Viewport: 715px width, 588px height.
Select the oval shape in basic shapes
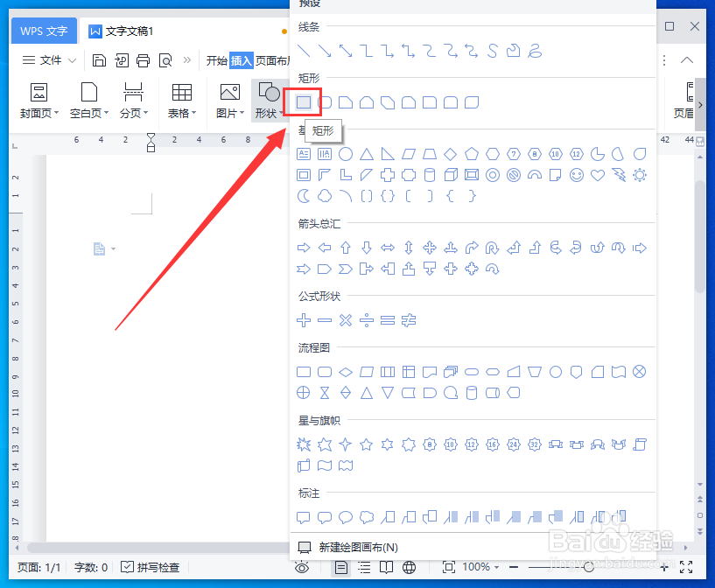point(346,154)
